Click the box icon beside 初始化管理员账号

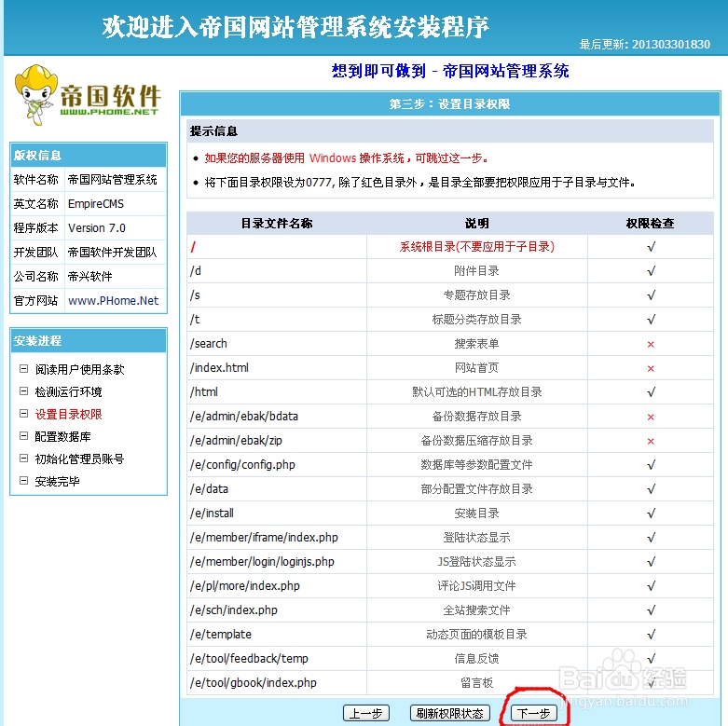[x=23, y=459]
